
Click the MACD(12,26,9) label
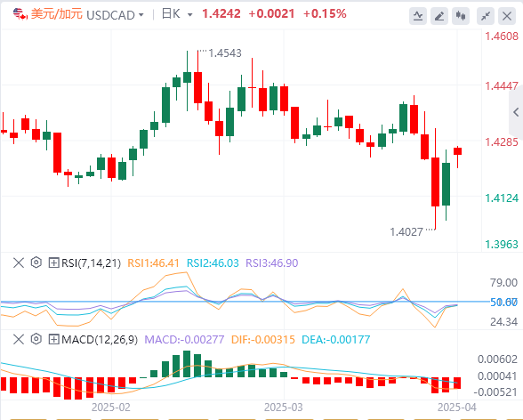100,340
